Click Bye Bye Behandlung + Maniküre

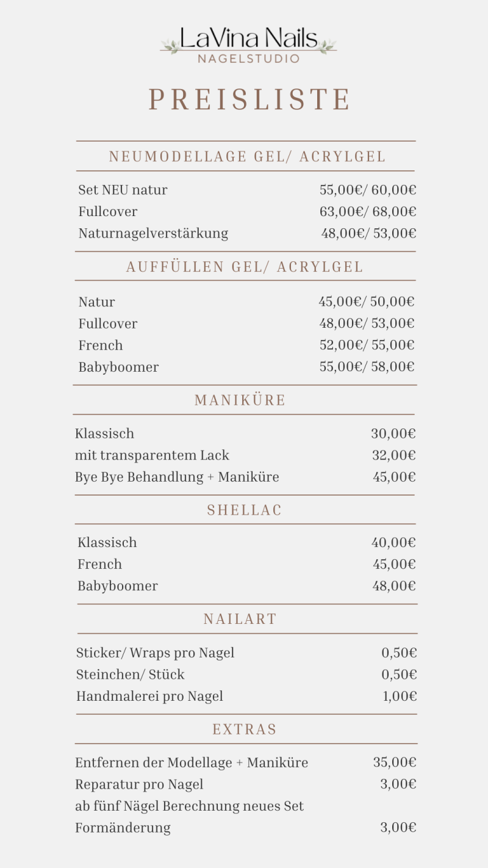177,477
